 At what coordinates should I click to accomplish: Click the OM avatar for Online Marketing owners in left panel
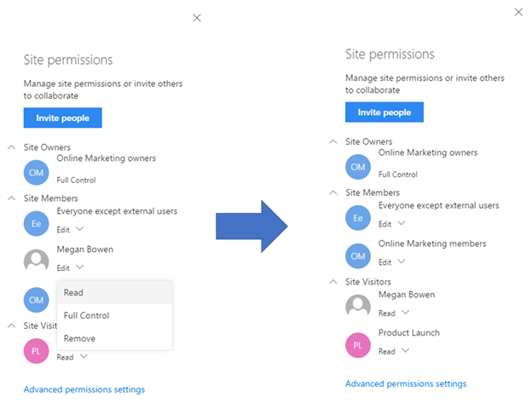point(36,173)
